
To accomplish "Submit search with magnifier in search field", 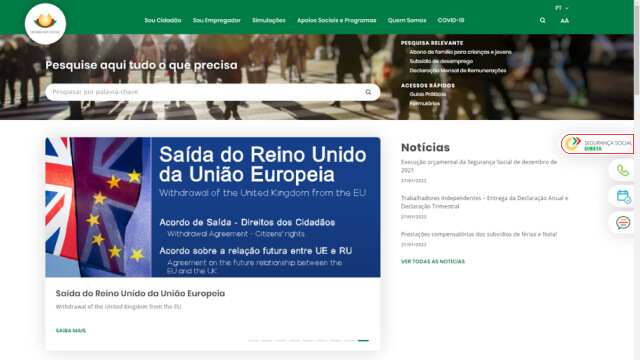I will pyautogui.click(x=368, y=92).
